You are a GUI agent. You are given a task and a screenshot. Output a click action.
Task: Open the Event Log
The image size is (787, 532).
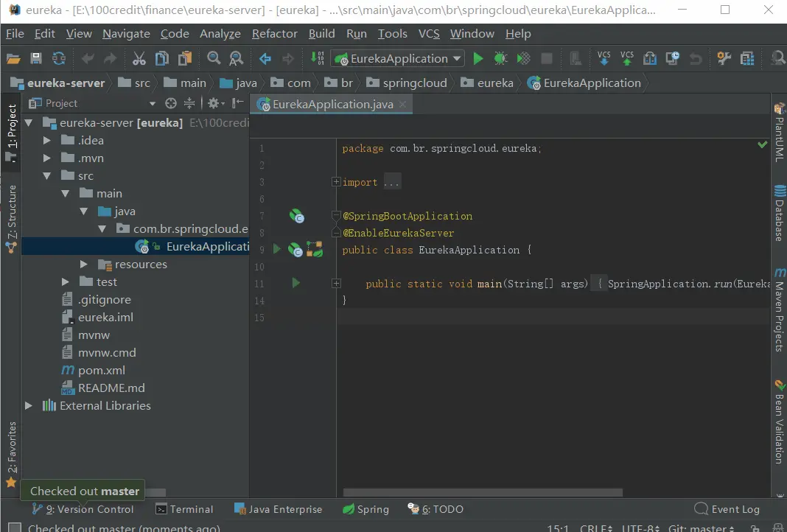coord(727,509)
